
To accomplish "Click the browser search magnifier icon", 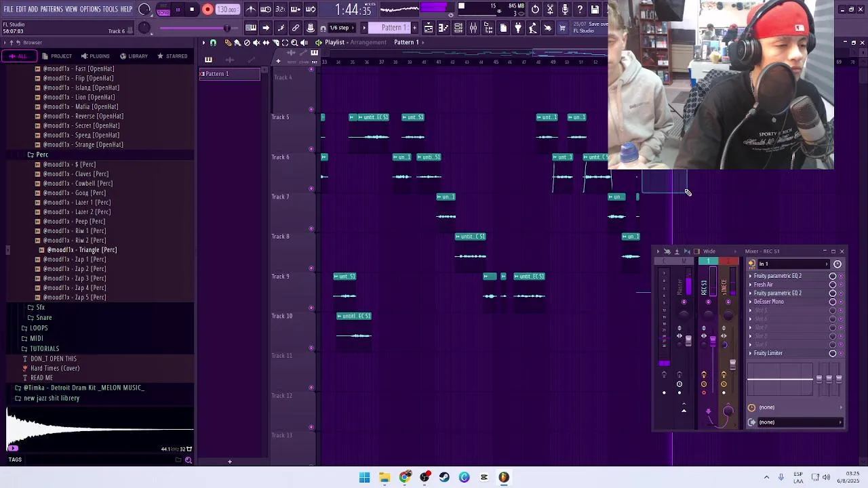I will coord(189,460).
